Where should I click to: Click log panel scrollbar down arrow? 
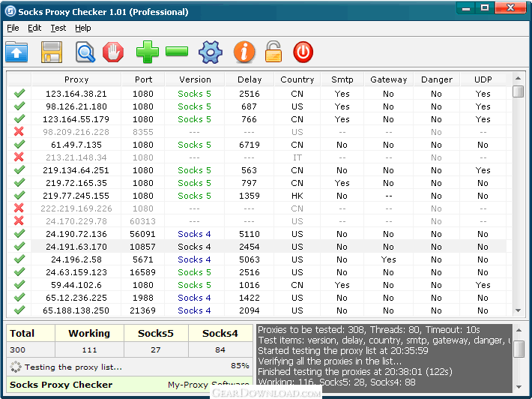pos(519,387)
